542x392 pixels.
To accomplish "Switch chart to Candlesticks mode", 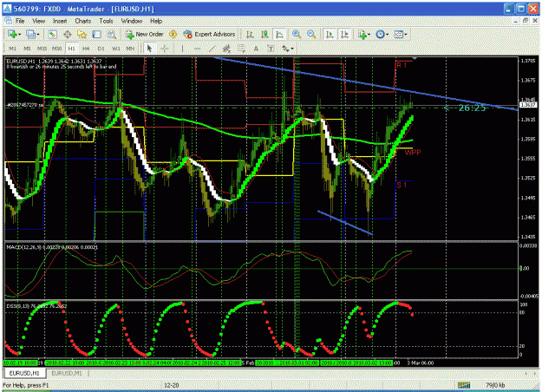I will click(x=264, y=34).
